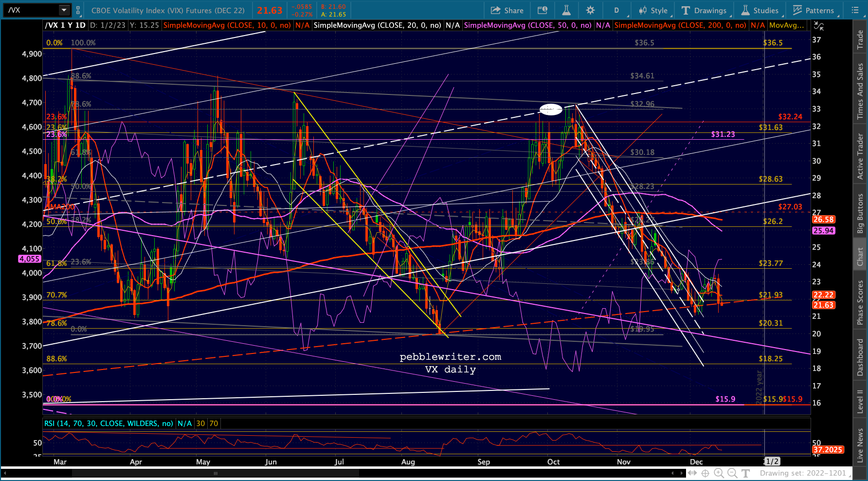Click the Share button
This screenshot has height=481, width=868.
pos(507,10)
